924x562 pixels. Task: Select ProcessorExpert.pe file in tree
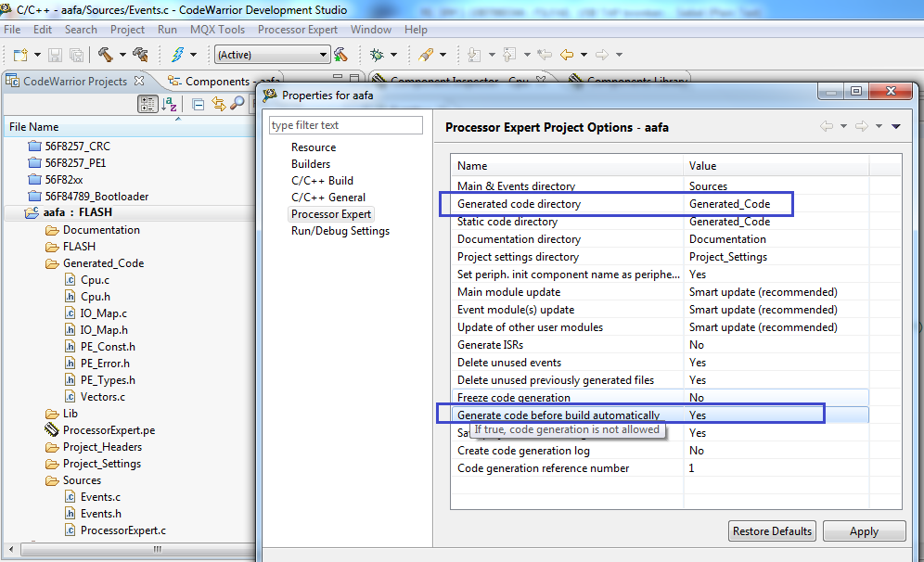click(x=109, y=430)
